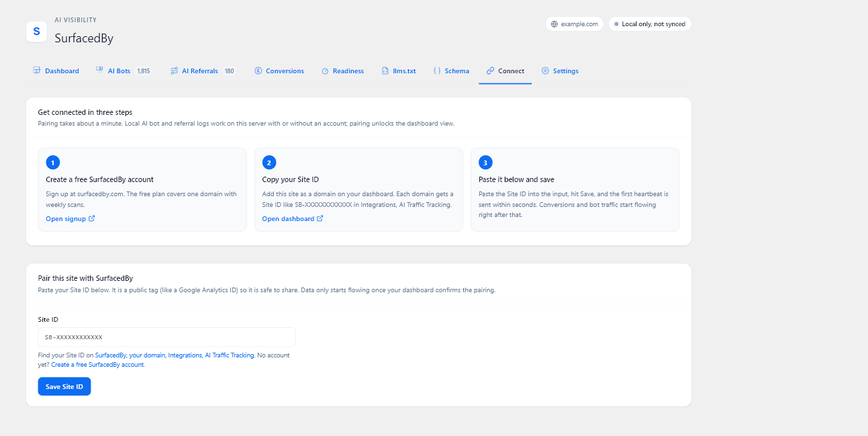Click the AI Referrals tab icon

click(x=174, y=71)
